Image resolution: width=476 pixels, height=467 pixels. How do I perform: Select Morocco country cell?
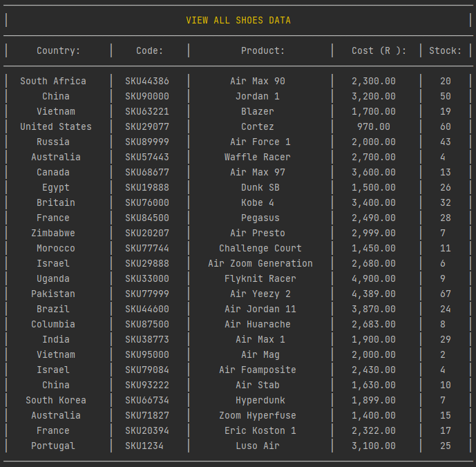pyautogui.click(x=56, y=248)
